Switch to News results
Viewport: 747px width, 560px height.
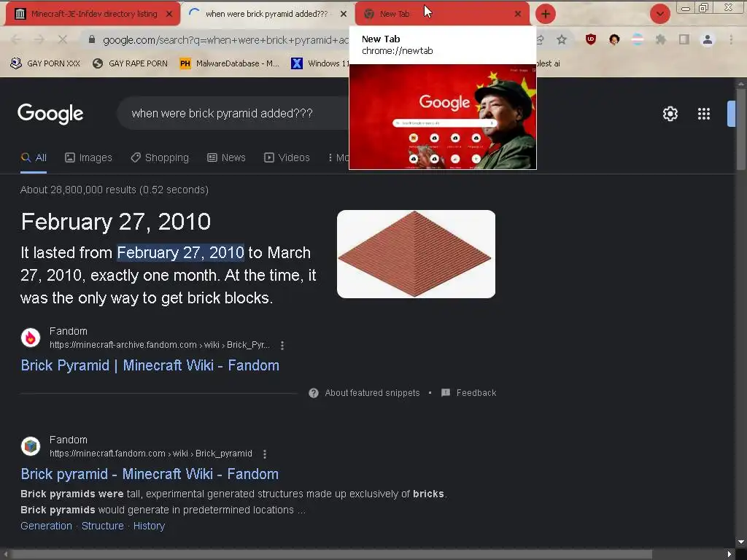[x=227, y=157]
